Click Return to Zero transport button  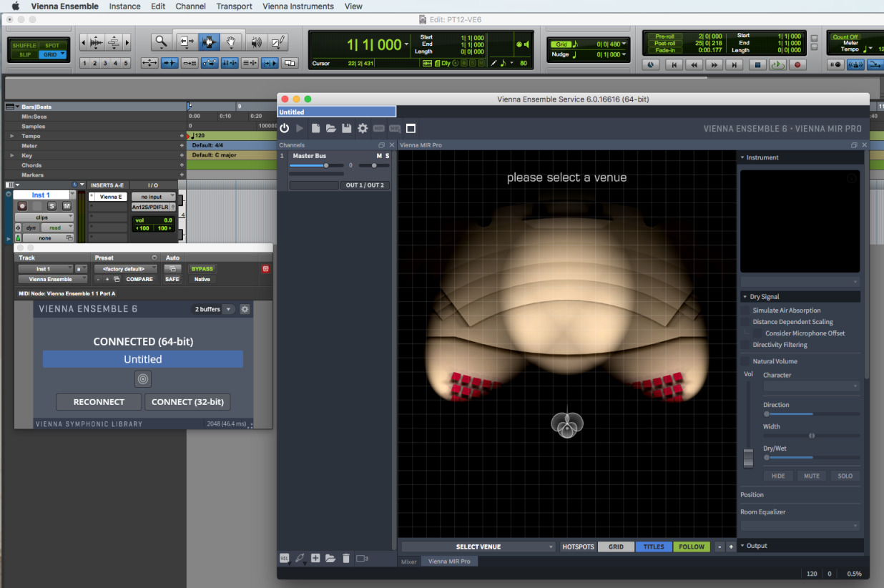[673, 64]
